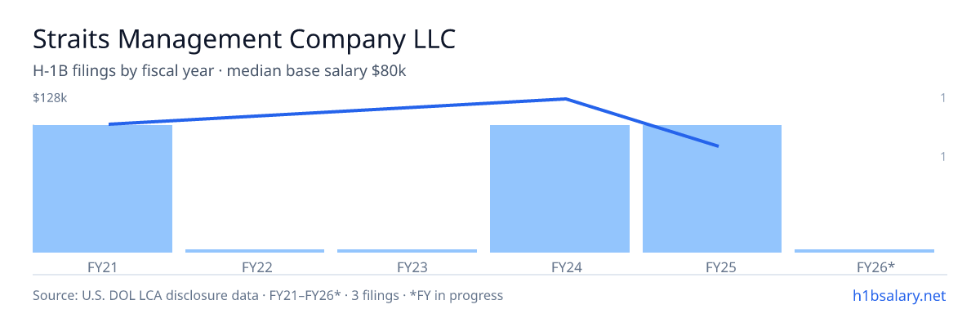Open the h1bsalary.net link
980x327 pixels.
[899, 295]
